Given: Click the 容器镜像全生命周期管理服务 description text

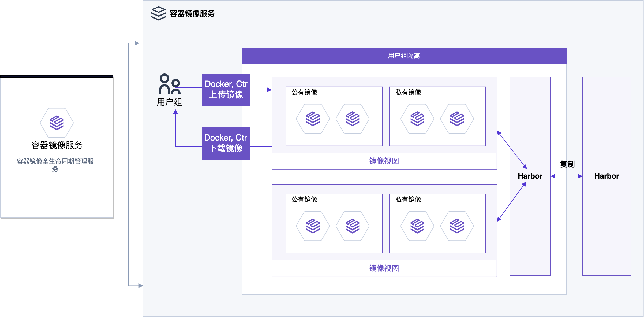Looking at the screenshot, I should pyautogui.click(x=55, y=165).
